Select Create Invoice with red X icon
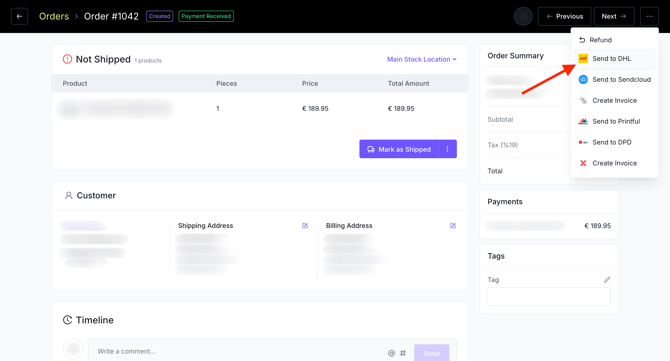This screenshot has height=361, width=670. pyautogui.click(x=614, y=163)
